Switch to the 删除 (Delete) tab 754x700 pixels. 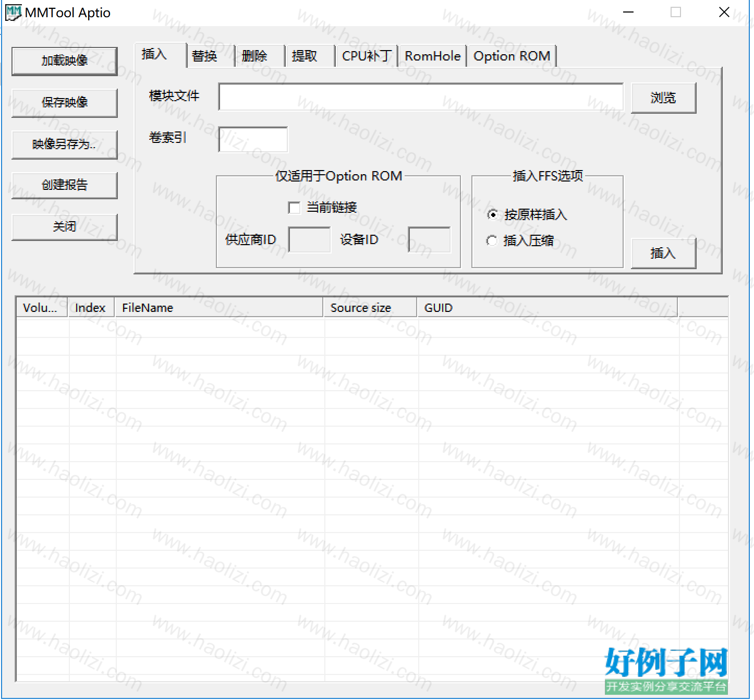260,56
